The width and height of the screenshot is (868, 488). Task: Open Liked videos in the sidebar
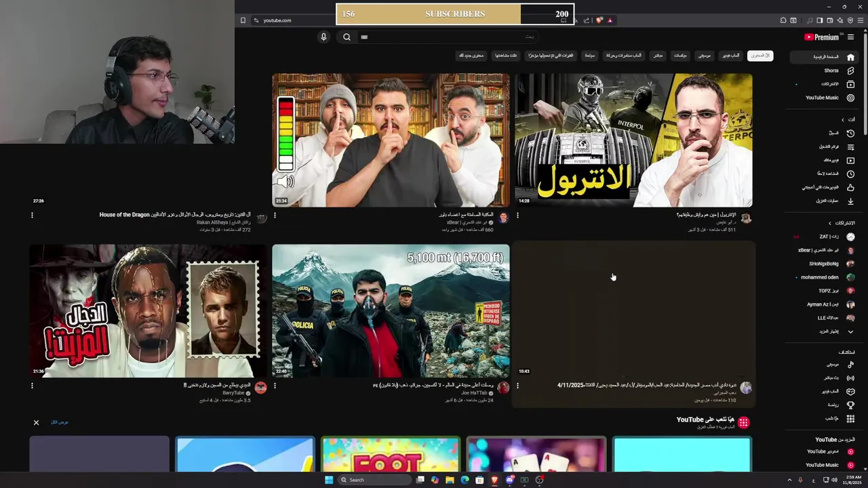[x=825, y=188]
